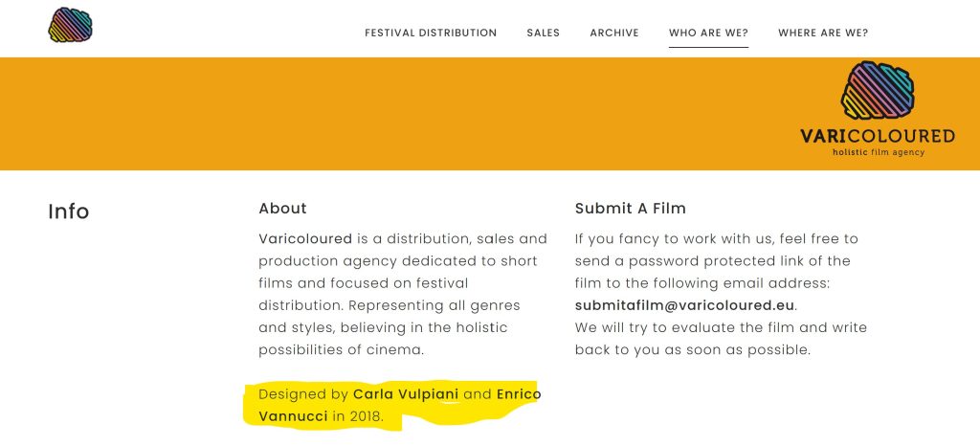Screen dimensions: 980x446
Task: Click the large brain-shaped logo in the orange banner
Action: [x=877, y=93]
